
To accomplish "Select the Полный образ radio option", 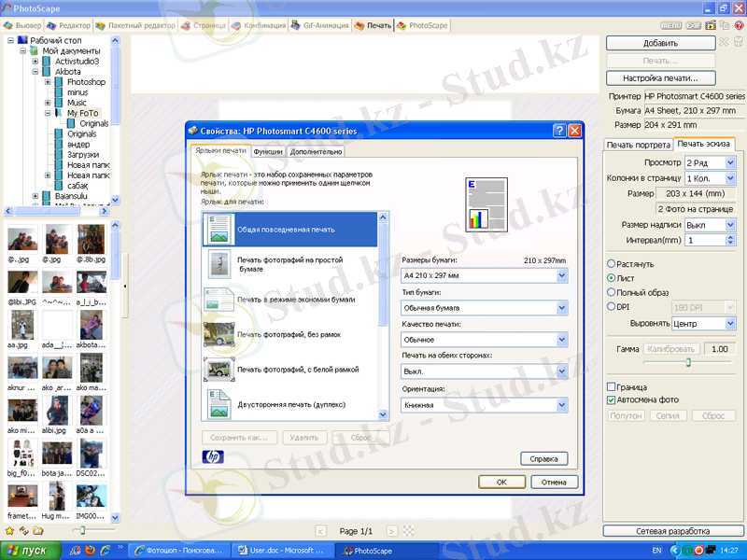I will [x=612, y=292].
